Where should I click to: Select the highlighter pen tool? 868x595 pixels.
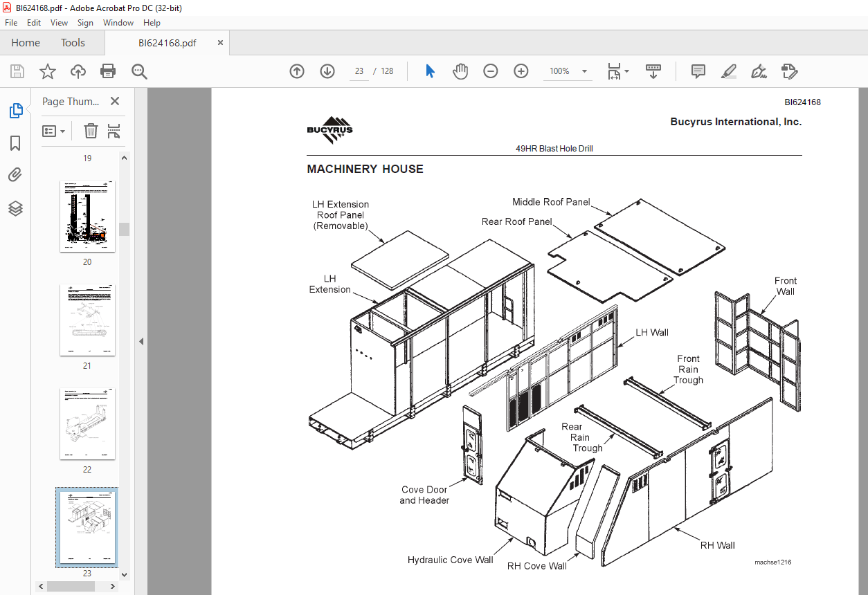tap(728, 71)
